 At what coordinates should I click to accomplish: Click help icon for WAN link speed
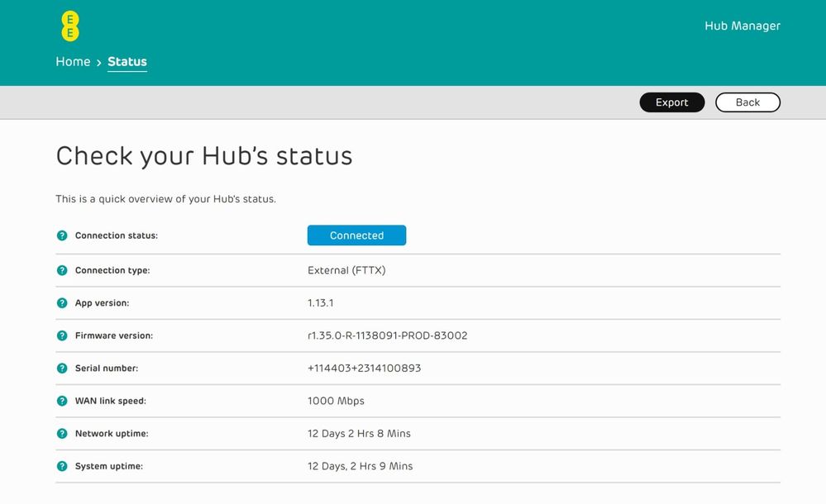(x=61, y=401)
